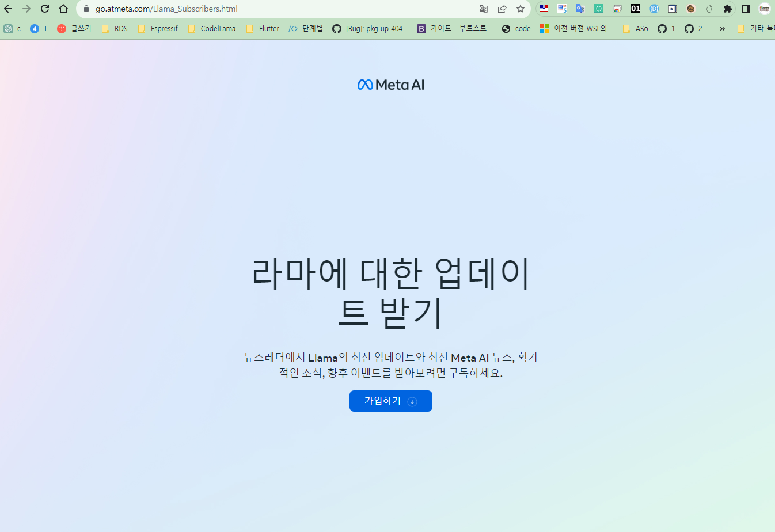
Task: Open the 이전 버전 WSL Microsoft bookmark
Action: pyautogui.click(x=576, y=28)
